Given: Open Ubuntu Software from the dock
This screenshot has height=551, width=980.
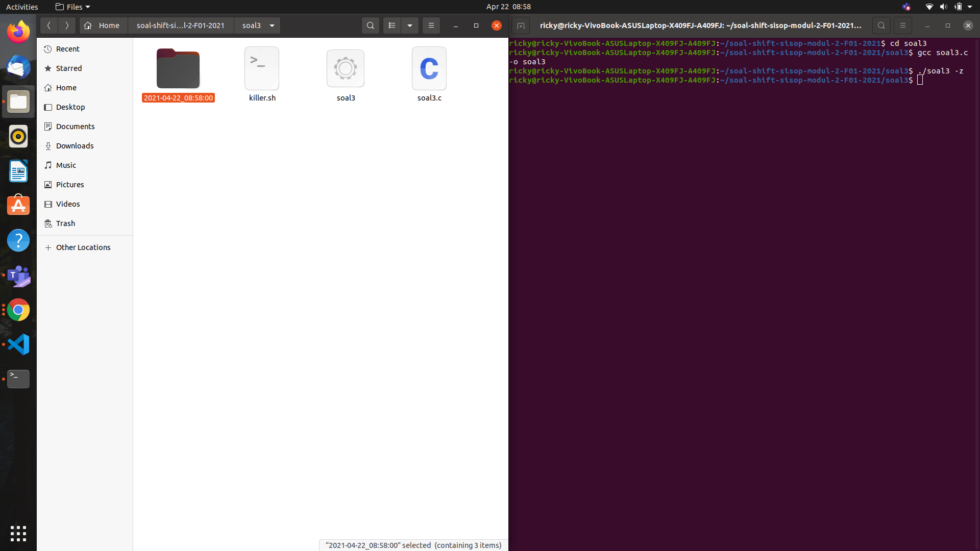Looking at the screenshot, I should [18, 206].
